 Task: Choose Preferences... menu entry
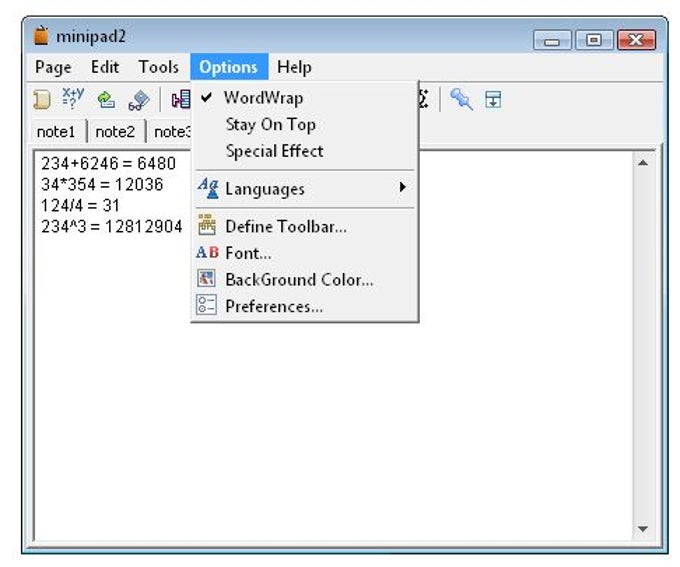[x=305, y=306]
